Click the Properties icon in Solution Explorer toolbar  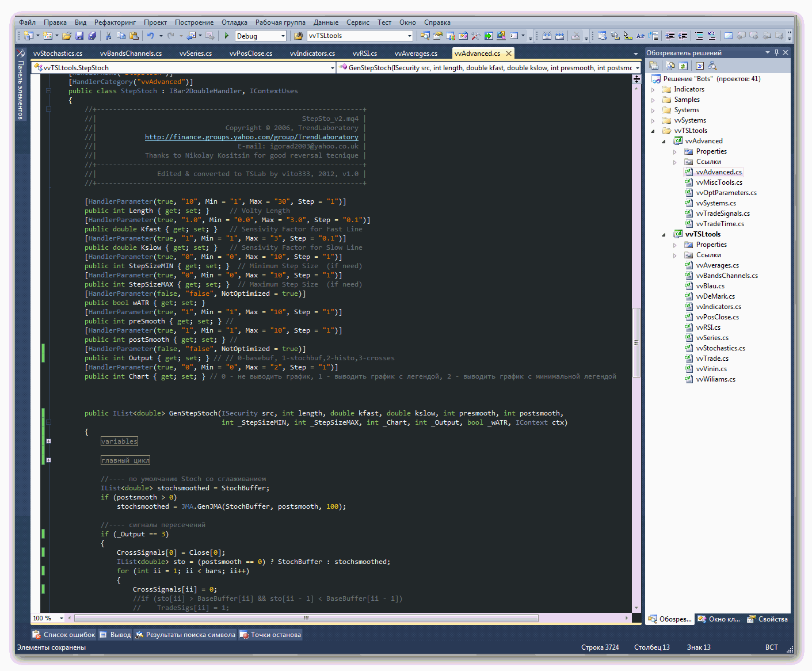pyautogui.click(x=654, y=66)
